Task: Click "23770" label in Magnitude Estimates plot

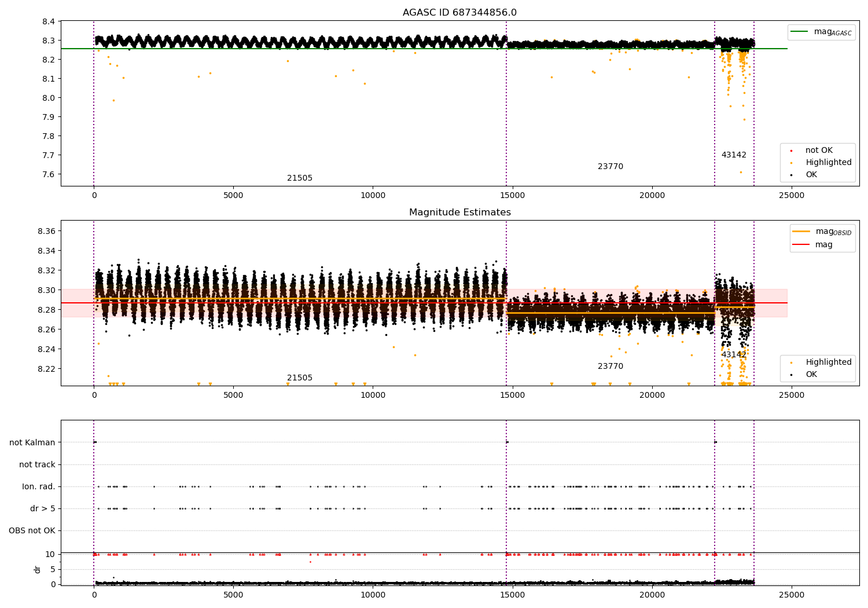Action: tap(610, 367)
